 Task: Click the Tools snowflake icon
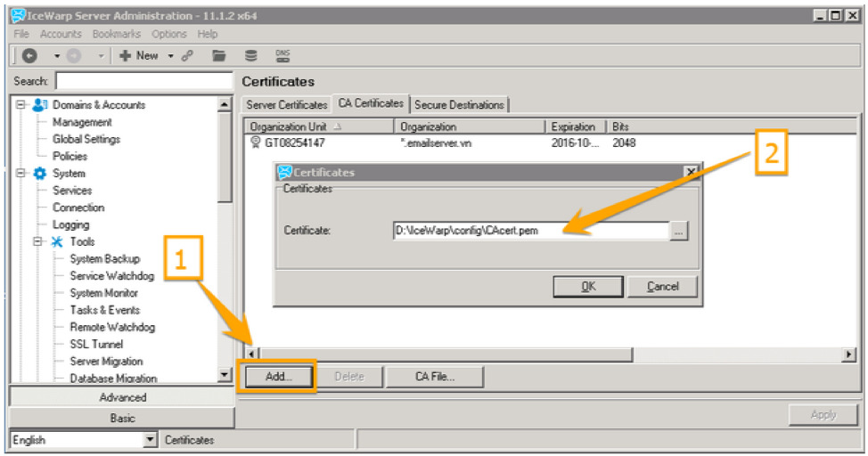coord(57,242)
